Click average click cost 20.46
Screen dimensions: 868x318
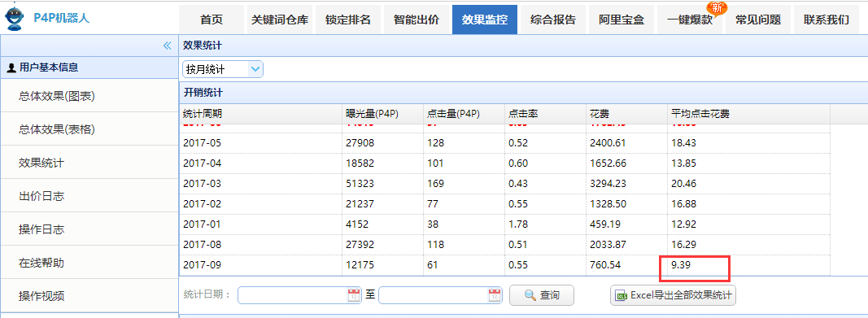tap(683, 184)
